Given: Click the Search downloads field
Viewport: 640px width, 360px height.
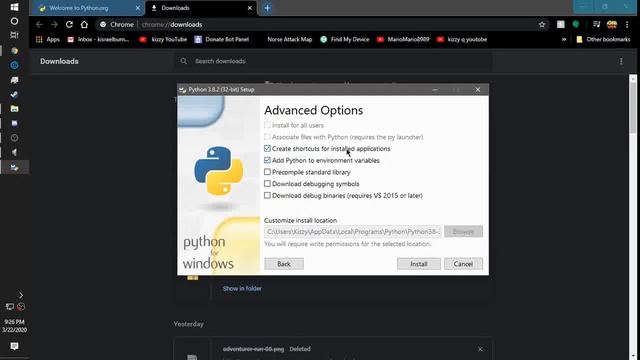Looking at the screenshot, I should tap(333, 61).
